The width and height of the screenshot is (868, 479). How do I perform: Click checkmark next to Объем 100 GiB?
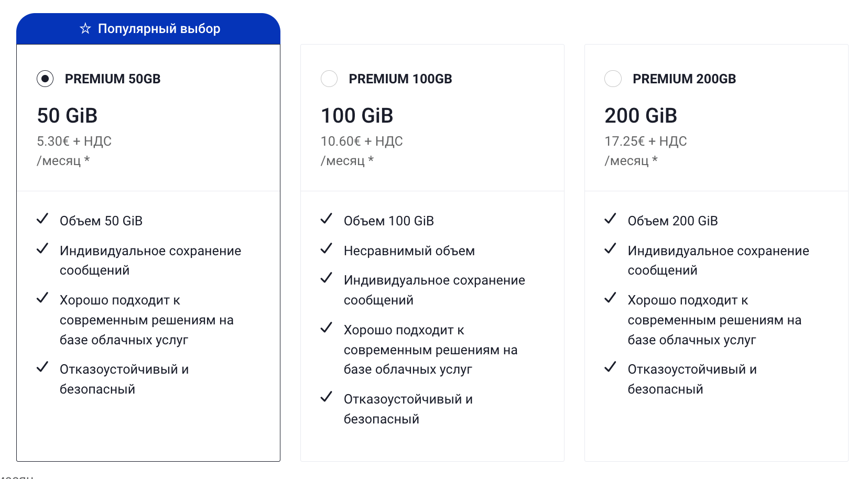tap(327, 219)
